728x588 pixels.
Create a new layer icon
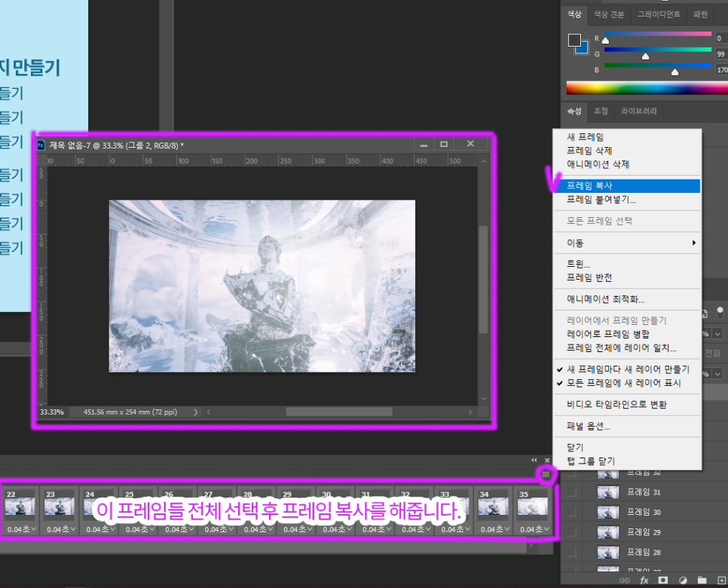[x=721, y=580]
